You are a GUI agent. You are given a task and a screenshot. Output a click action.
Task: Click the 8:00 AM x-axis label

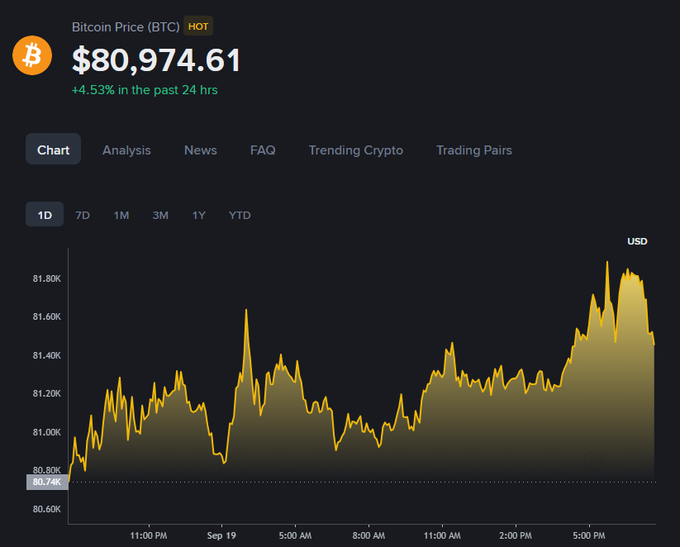tap(369, 536)
